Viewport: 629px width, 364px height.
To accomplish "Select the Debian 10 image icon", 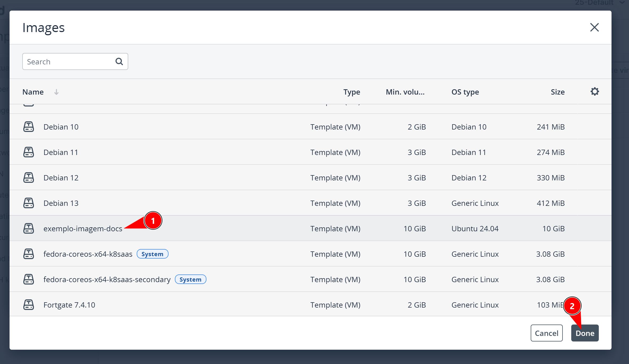I will pos(29,127).
